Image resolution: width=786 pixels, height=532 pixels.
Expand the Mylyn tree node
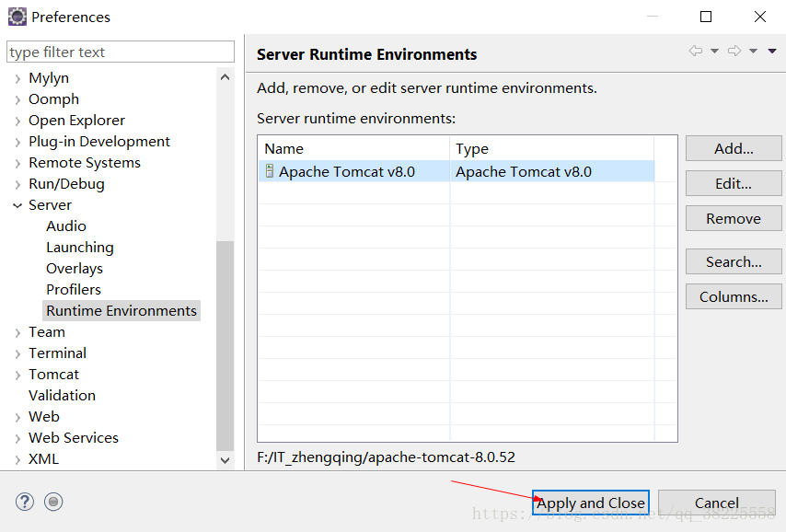pyautogui.click(x=18, y=79)
